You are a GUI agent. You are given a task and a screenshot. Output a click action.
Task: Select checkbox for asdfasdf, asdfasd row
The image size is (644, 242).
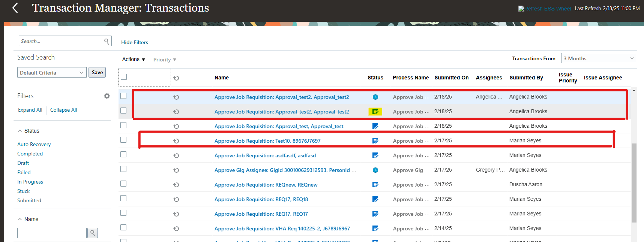123,154
